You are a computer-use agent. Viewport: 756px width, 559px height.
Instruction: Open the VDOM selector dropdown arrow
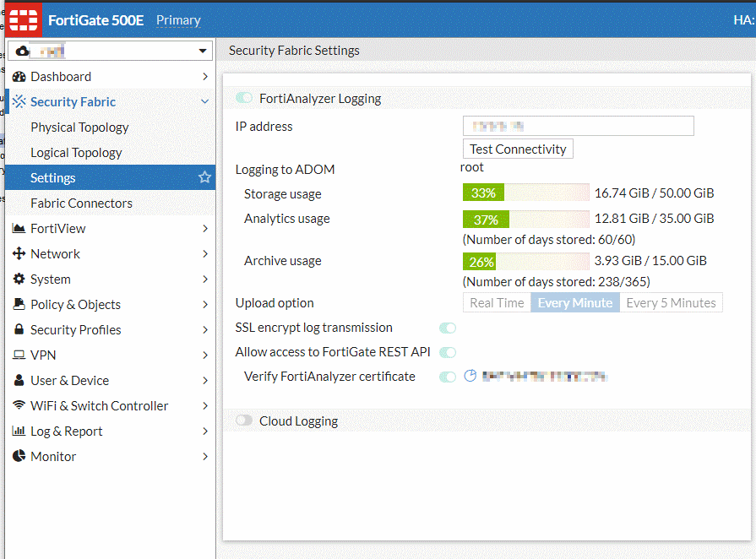(x=203, y=51)
